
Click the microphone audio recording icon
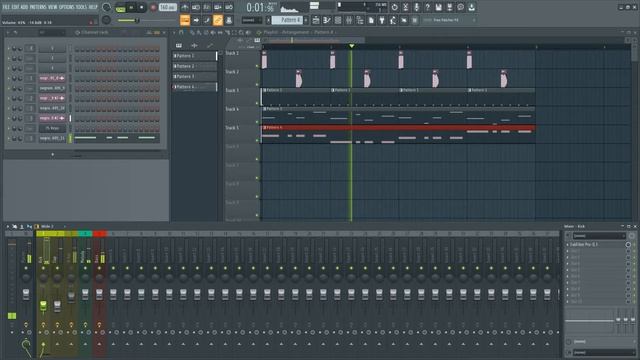click(x=416, y=7)
